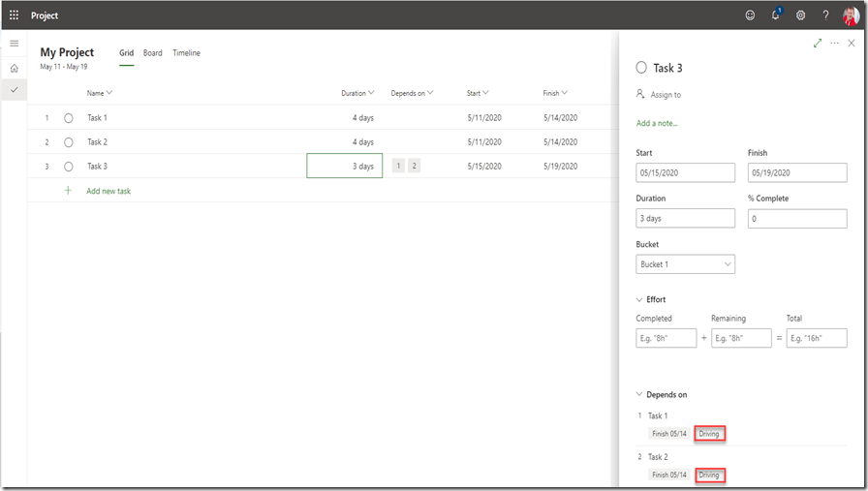
Task: Switch to the Timeline tab
Action: point(186,53)
